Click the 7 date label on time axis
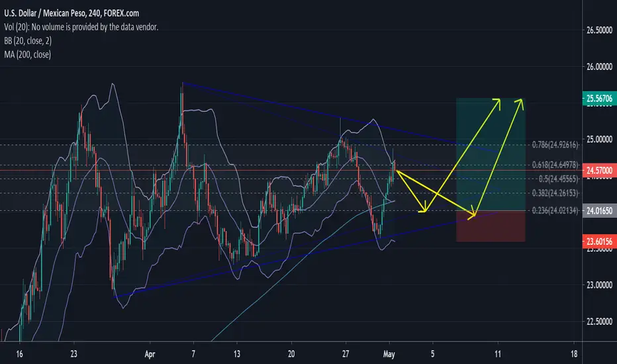617x364 pixels. coord(193,354)
